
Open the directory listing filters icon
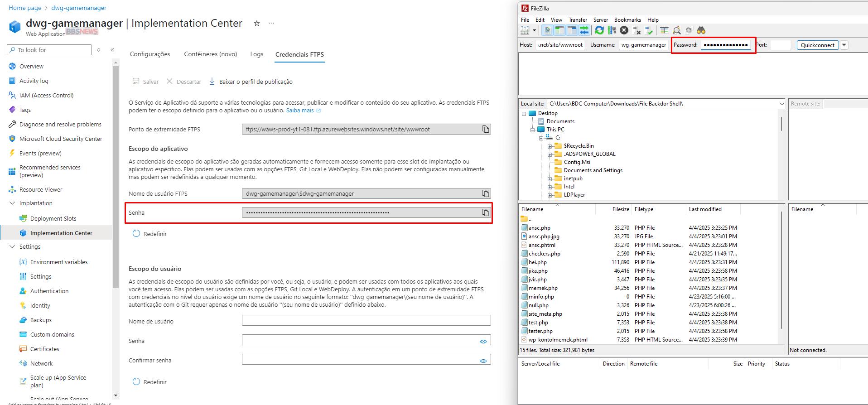664,30
